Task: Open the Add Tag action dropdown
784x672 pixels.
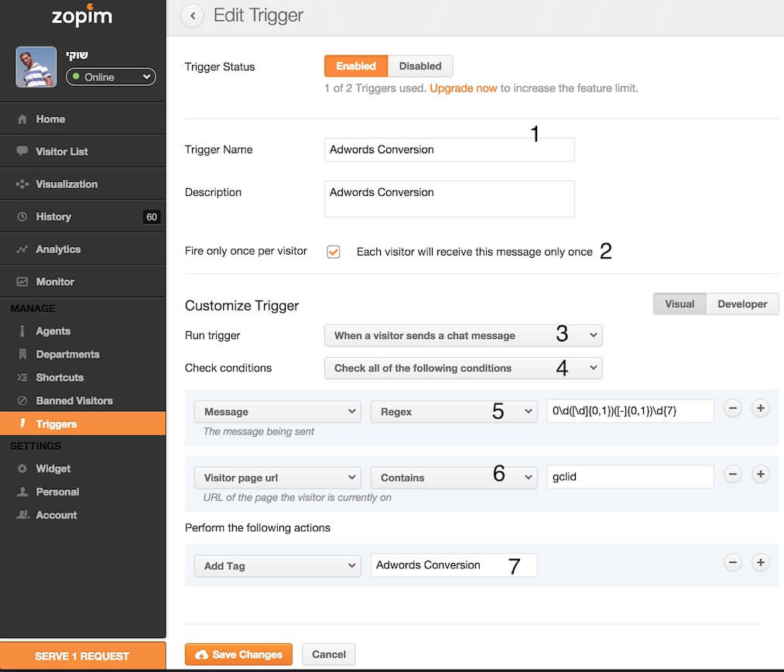Action: click(278, 566)
